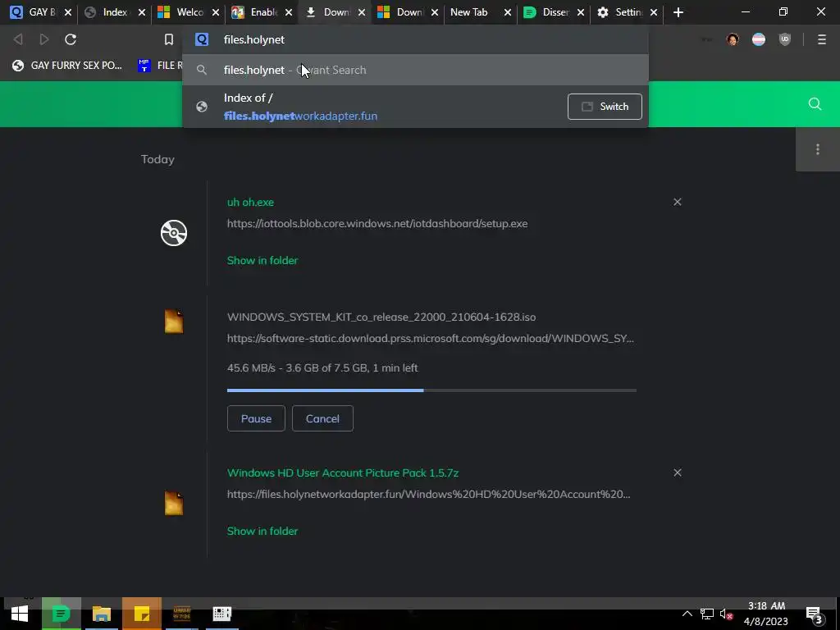Reload the page with refresh icon

71,39
